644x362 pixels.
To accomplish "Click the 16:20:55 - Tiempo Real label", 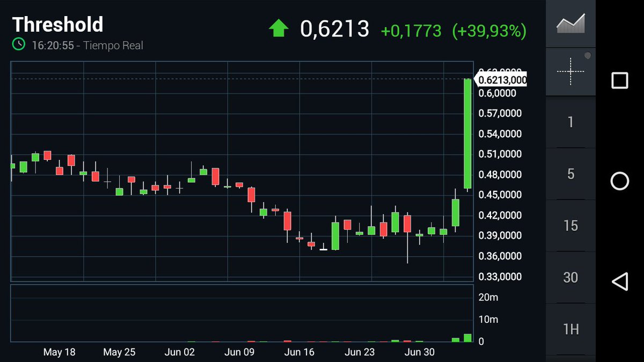I will tap(87, 46).
